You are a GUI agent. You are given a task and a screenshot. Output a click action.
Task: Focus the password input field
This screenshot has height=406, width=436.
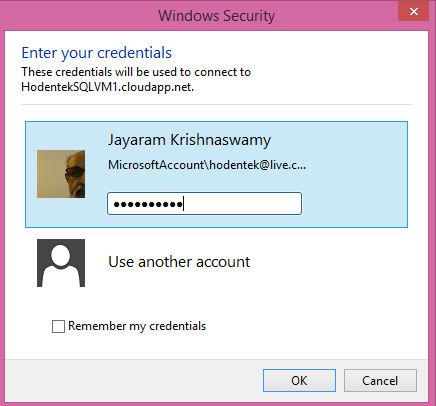tap(204, 203)
